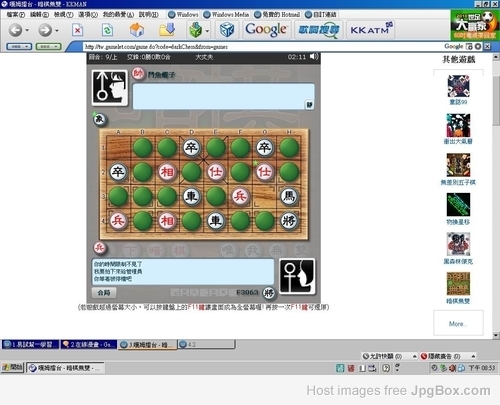Open the first menu in the menu bar
500x405 pixels.
pyautogui.click(x=16, y=15)
